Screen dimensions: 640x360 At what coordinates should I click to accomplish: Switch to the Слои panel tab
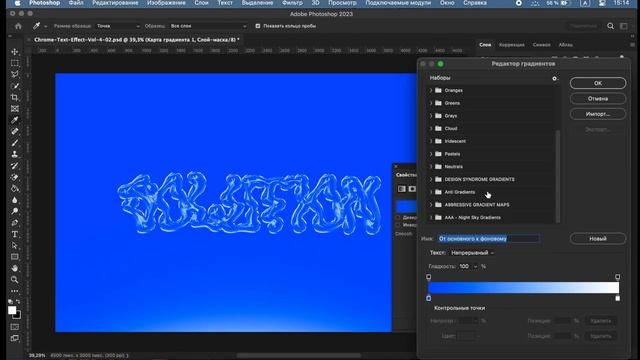point(485,44)
